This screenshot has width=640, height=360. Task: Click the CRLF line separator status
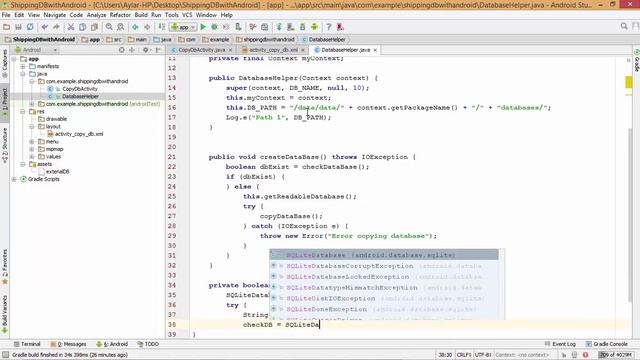point(464,355)
